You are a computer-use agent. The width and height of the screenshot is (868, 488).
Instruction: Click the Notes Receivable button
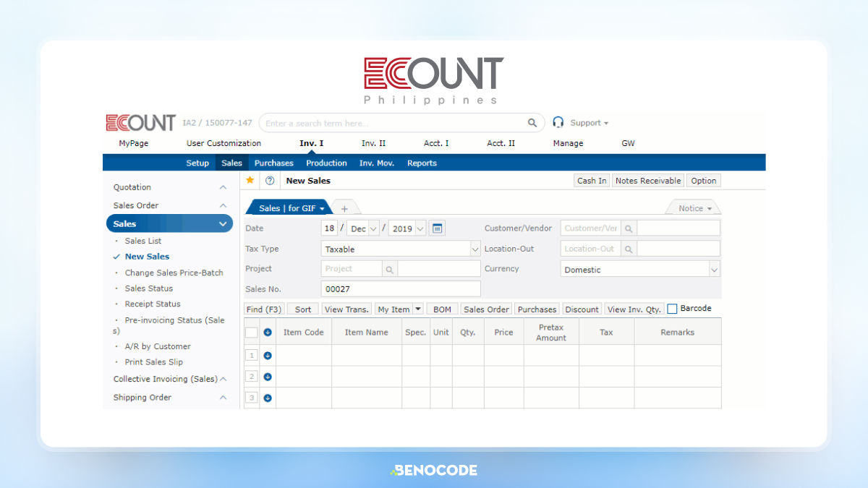click(x=648, y=181)
